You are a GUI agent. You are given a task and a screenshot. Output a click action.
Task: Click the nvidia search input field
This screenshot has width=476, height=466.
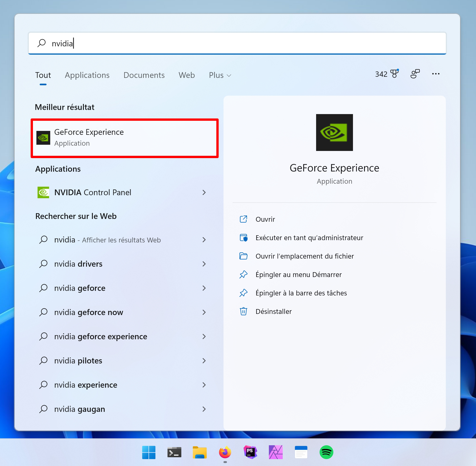point(237,43)
